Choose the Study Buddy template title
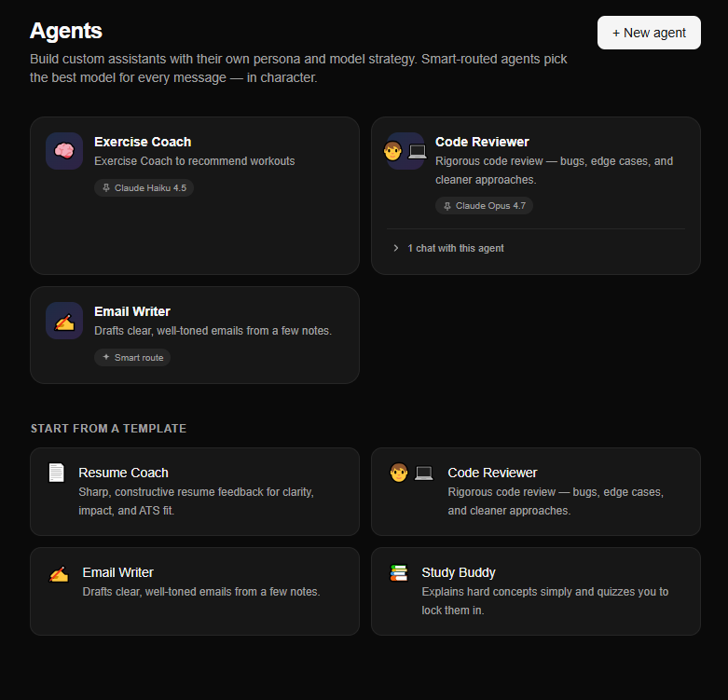The height and width of the screenshot is (700, 728). point(459,572)
